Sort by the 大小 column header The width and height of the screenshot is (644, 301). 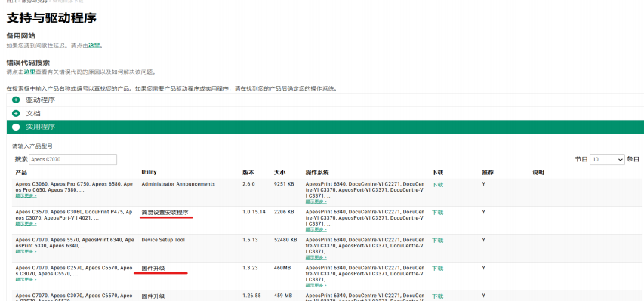pos(279,173)
